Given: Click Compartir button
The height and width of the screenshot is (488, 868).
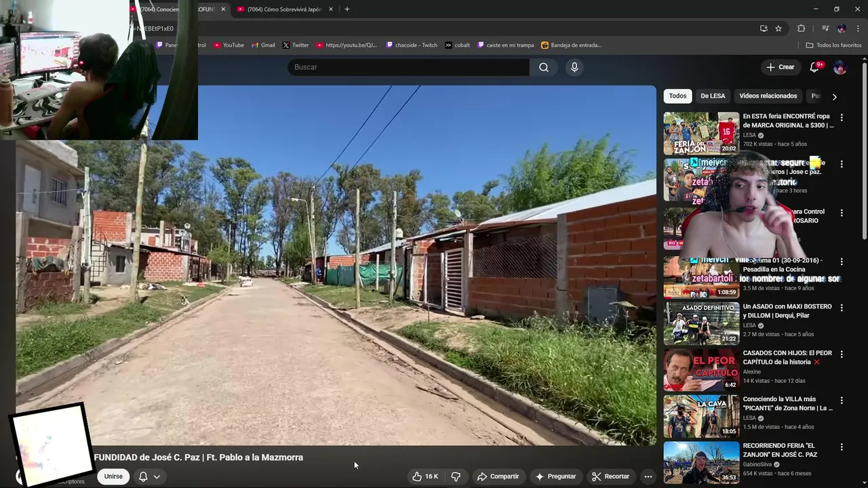Looking at the screenshot, I should 498,476.
